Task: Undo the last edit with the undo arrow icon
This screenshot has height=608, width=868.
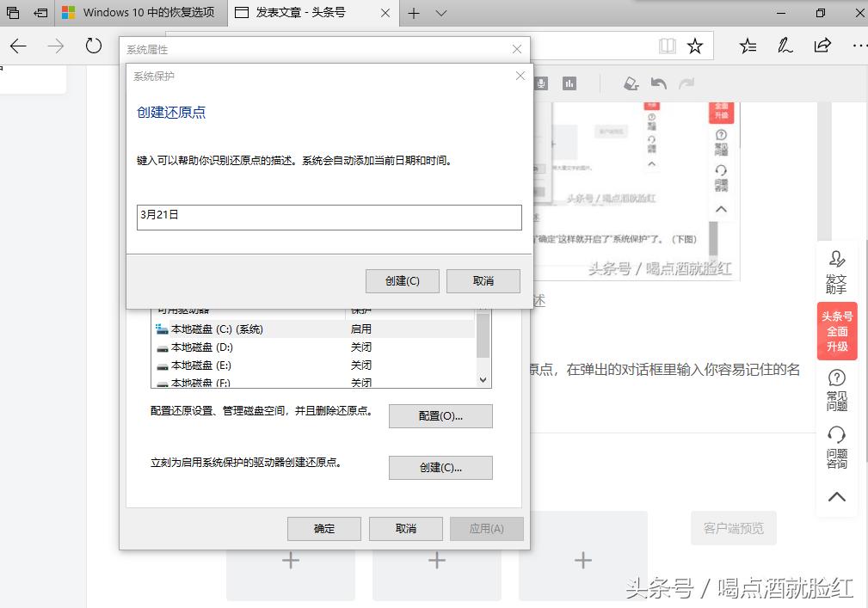Action: pyautogui.click(x=658, y=83)
